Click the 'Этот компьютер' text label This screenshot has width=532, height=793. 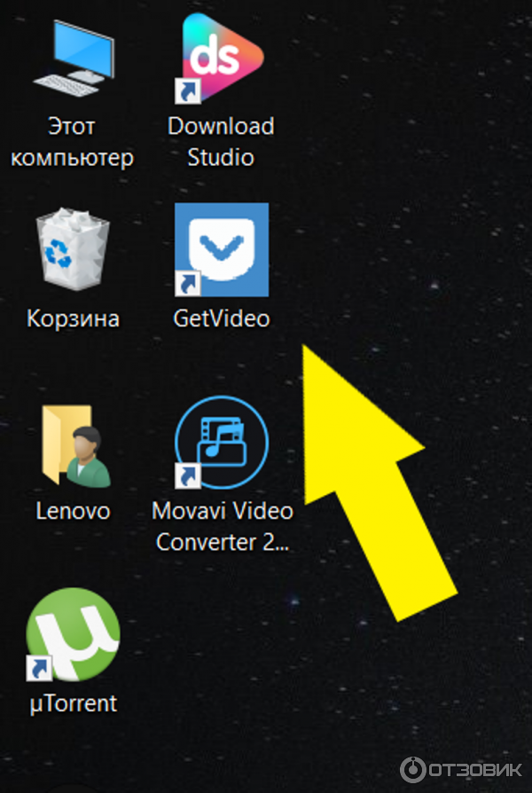pyautogui.click(x=73, y=142)
